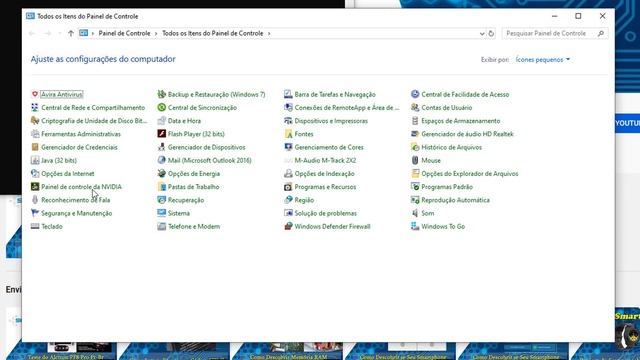Screen dimensions: 640x360
Task: Open Criptografia de Unidade de Disco link
Action: [x=94, y=121]
